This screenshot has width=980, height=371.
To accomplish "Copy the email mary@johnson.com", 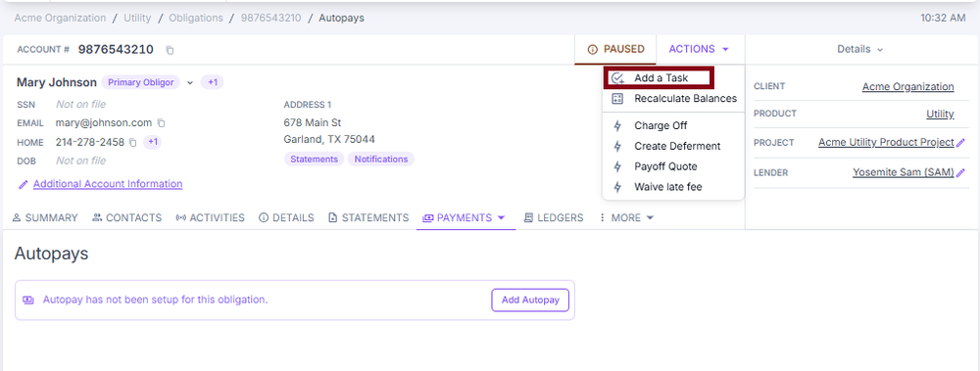I will tap(161, 123).
